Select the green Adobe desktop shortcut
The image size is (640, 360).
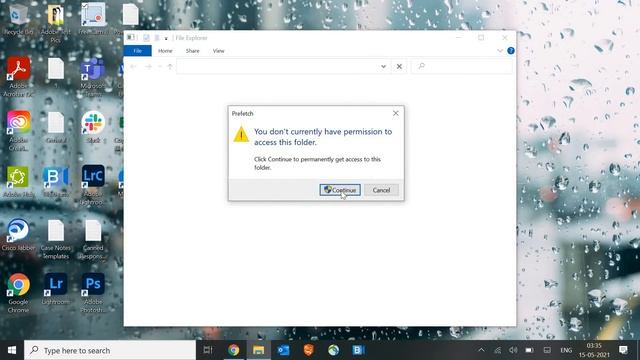pyautogui.click(x=18, y=181)
